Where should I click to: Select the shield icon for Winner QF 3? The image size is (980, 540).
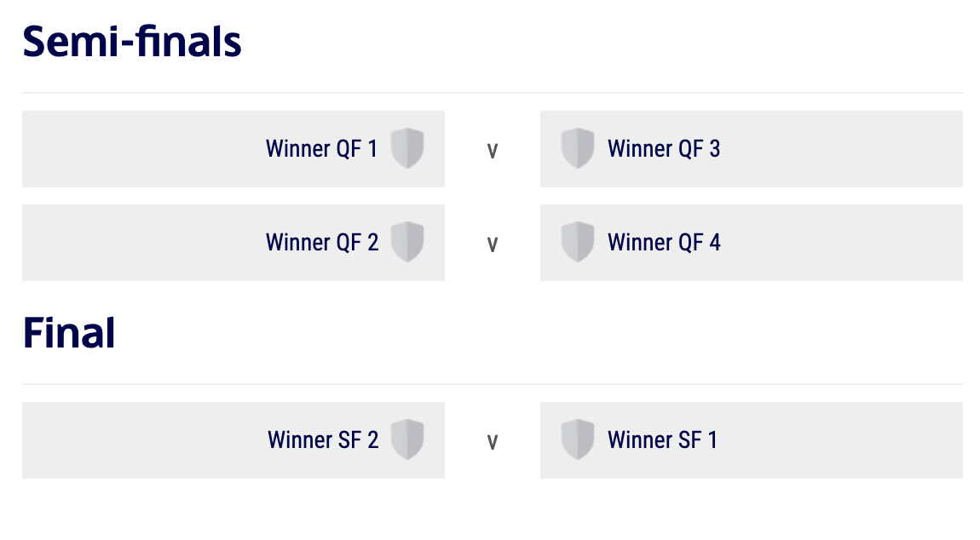pos(577,148)
